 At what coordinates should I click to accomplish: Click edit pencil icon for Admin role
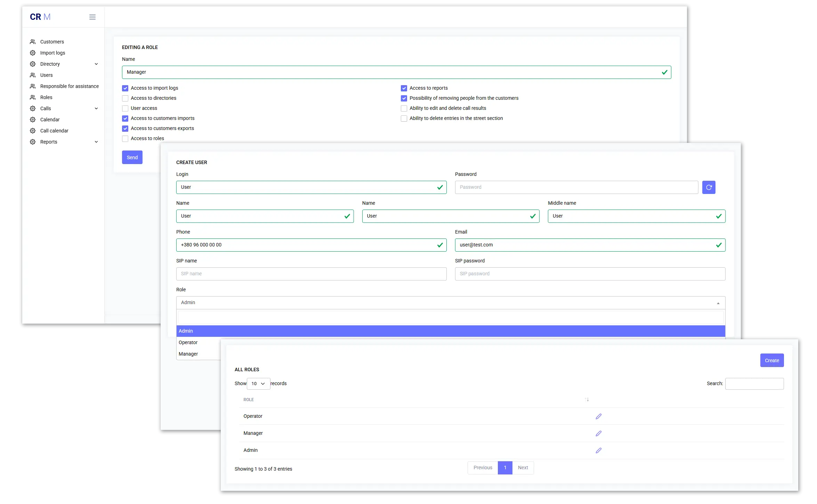[598, 450]
